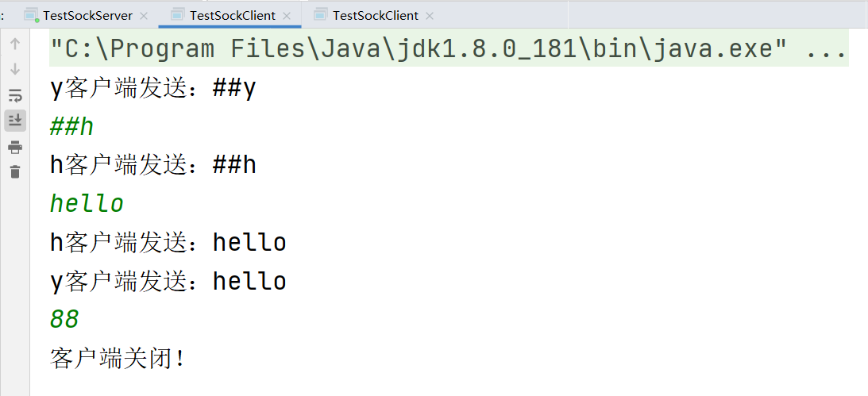This screenshot has height=396, width=868.
Task: Click the green 88 input line
Action: click(x=64, y=319)
